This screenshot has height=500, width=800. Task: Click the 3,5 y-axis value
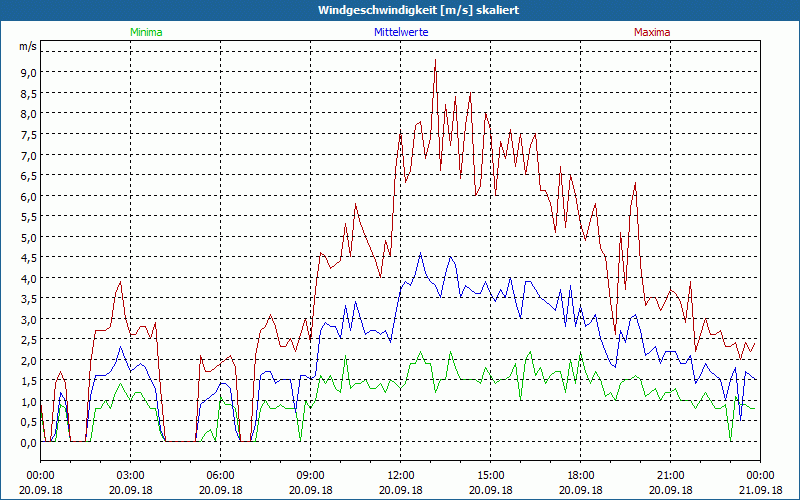pos(29,299)
